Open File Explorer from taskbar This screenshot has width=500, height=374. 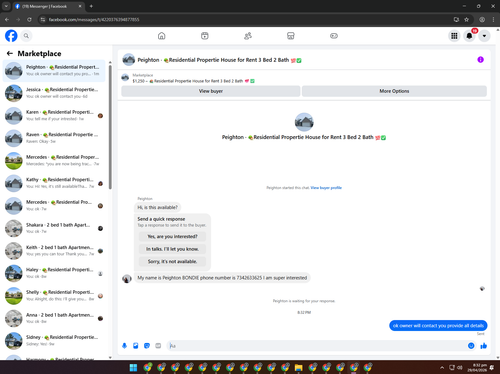(x=299, y=367)
